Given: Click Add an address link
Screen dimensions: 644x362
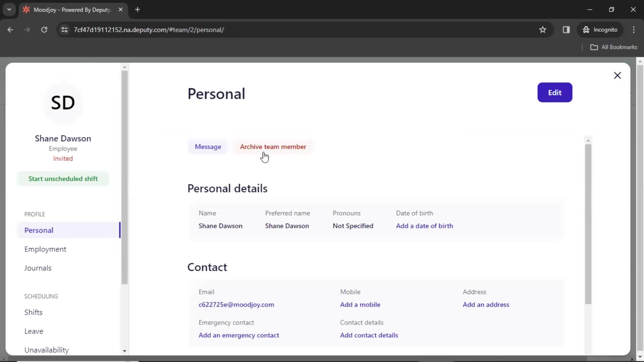Looking at the screenshot, I should (x=486, y=305).
